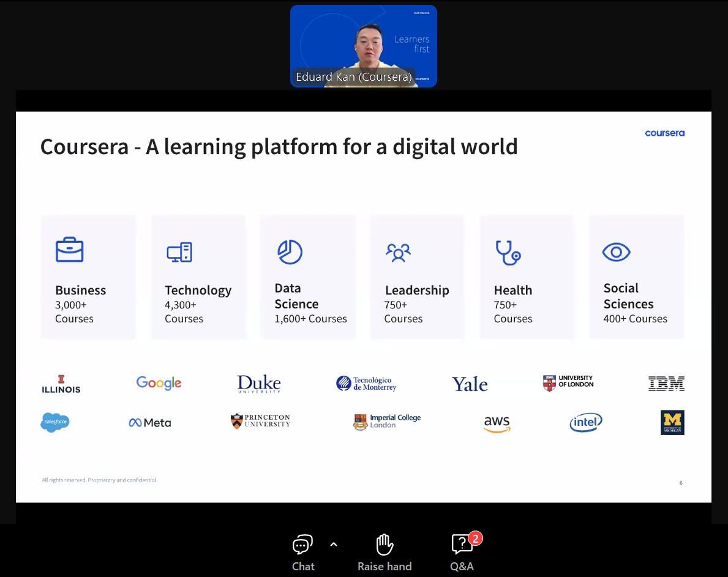Click the University of Michigan logo
The image size is (728, 577).
coord(672,423)
